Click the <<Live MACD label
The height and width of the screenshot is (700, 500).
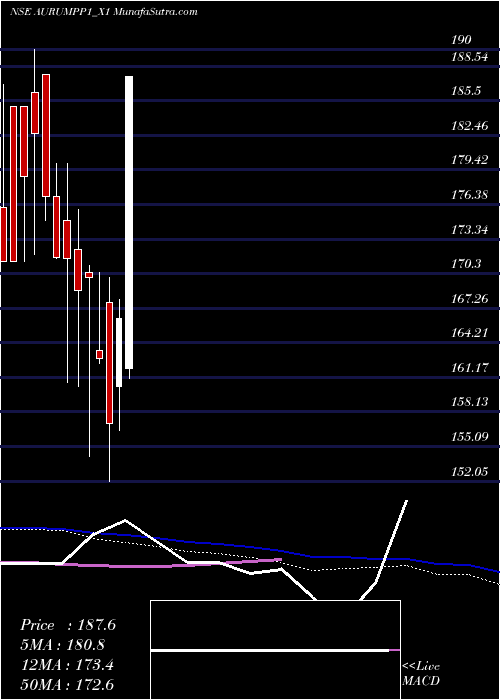[x=421, y=674]
